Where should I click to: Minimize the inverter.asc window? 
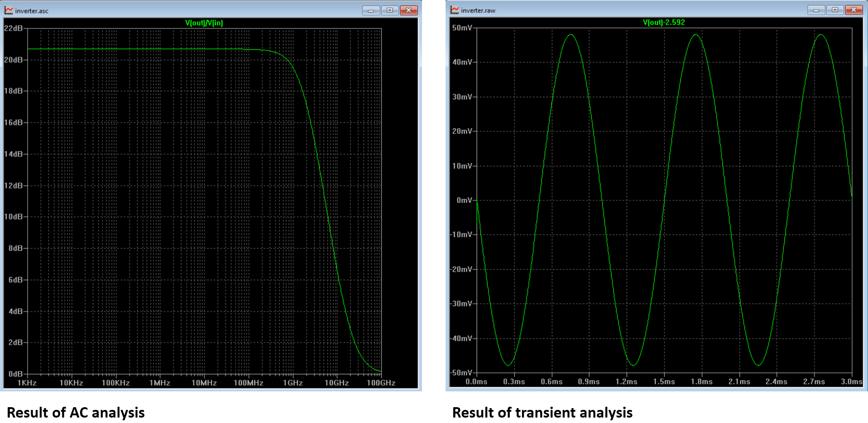[371, 10]
